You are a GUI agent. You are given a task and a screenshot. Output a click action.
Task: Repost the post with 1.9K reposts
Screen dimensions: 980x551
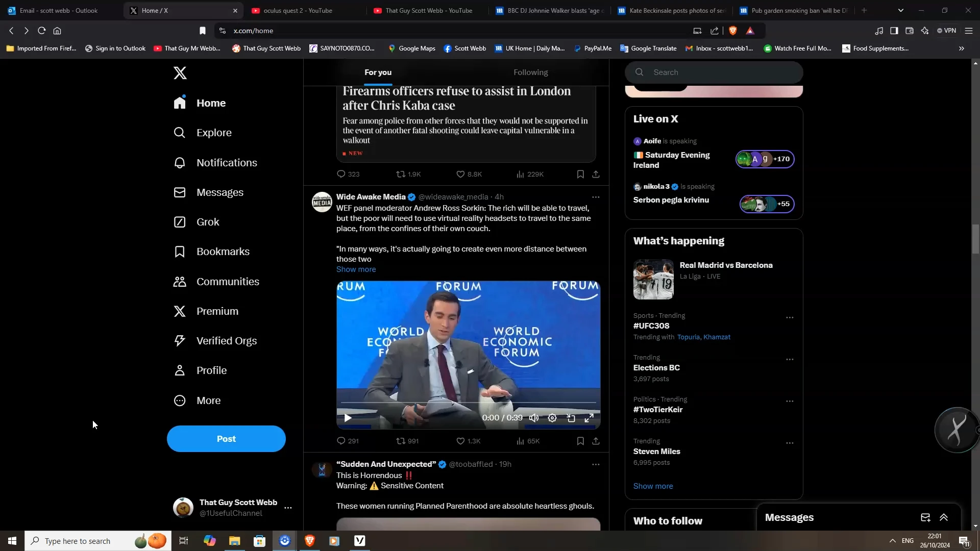click(408, 174)
